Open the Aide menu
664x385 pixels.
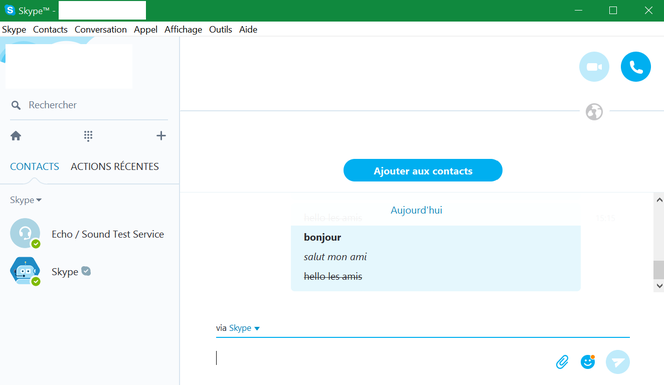248,30
